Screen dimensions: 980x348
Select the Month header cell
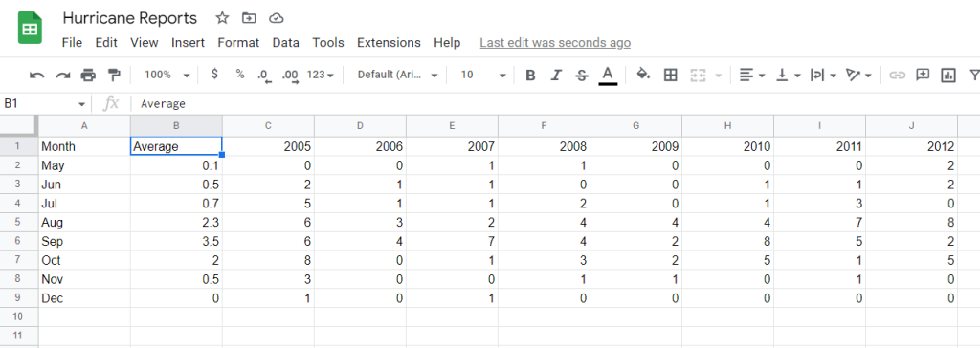click(84, 147)
